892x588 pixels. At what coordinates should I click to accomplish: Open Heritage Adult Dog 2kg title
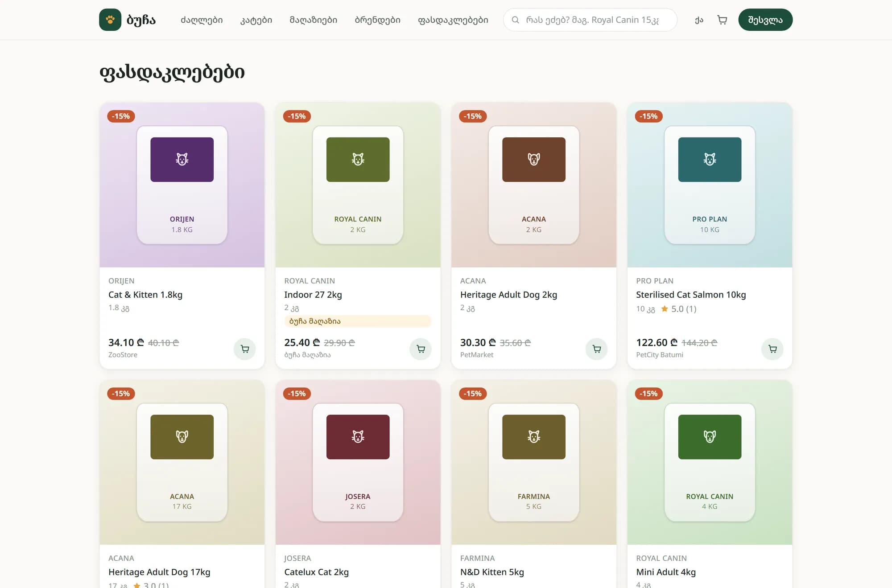pyautogui.click(x=508, y=295)
